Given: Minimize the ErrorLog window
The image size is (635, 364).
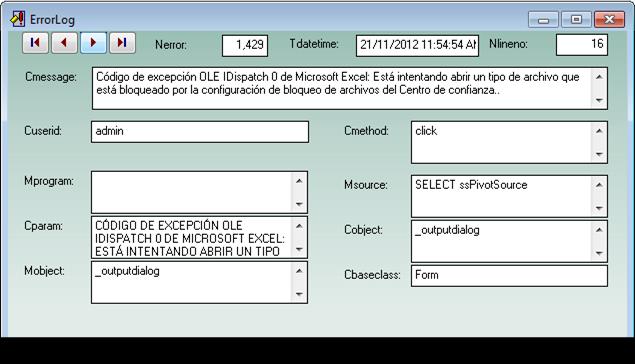Looking at the screenshot, I should tap(543, 19).
